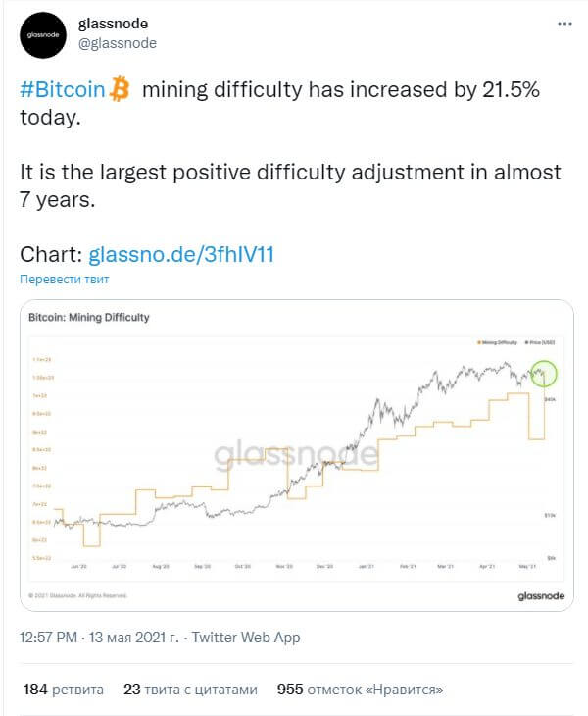588x716 pixels.
Task: Click the Twitter Web App source label
Action: (x=246, y=637)
